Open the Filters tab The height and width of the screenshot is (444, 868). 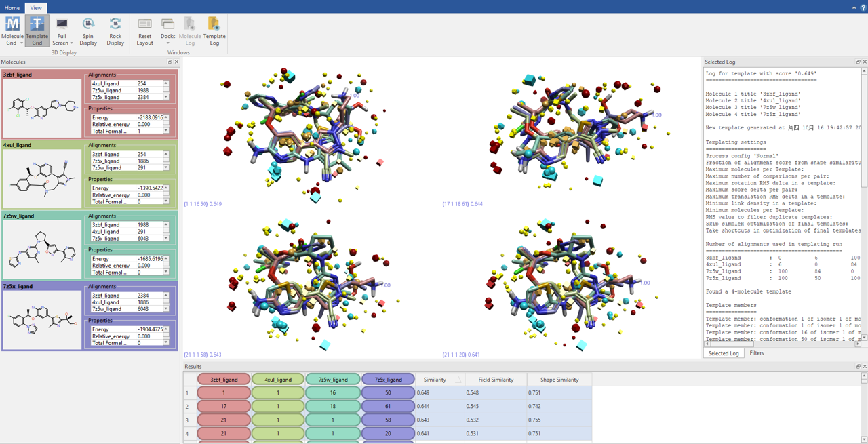(756, 353)
